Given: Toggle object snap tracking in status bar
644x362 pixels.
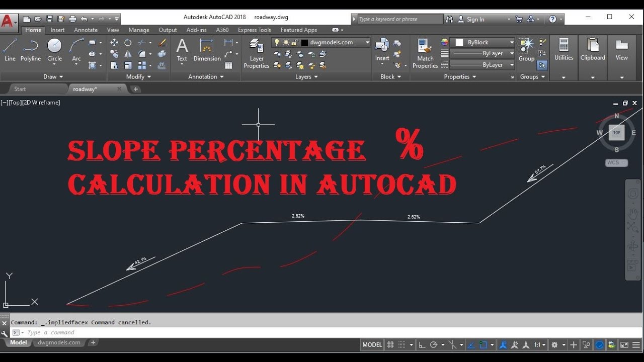Looking at the screenshot, I should 471,345.
